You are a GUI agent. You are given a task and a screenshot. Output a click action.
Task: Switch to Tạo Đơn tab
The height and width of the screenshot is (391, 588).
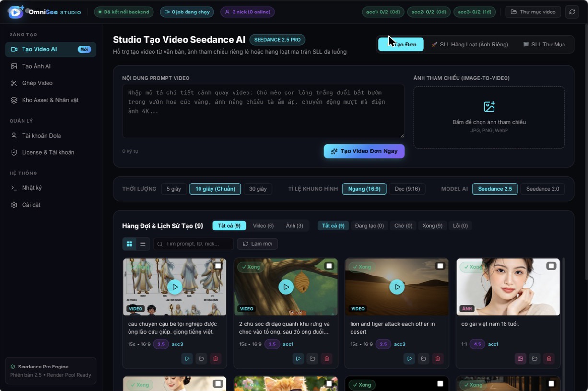[x=401, y=45]
